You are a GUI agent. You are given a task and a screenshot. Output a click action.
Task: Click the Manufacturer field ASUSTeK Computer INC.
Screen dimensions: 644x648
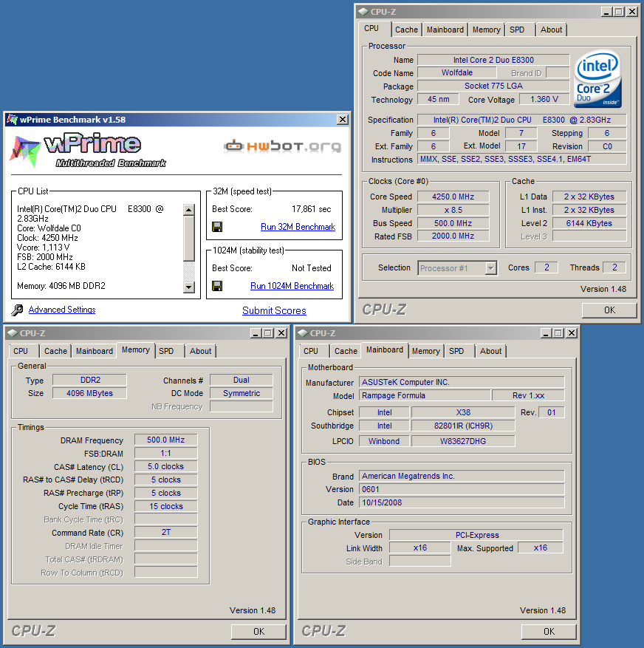point(462,382)
